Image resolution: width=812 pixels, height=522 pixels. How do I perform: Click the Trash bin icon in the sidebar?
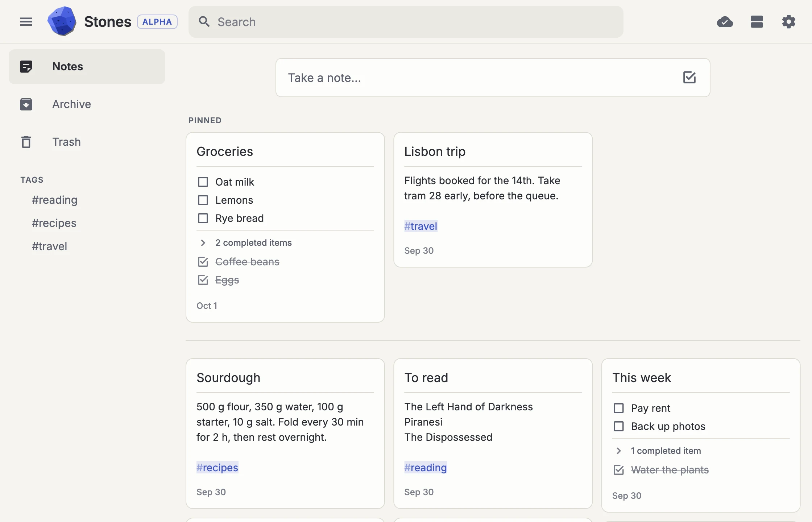tap(26, 142)
